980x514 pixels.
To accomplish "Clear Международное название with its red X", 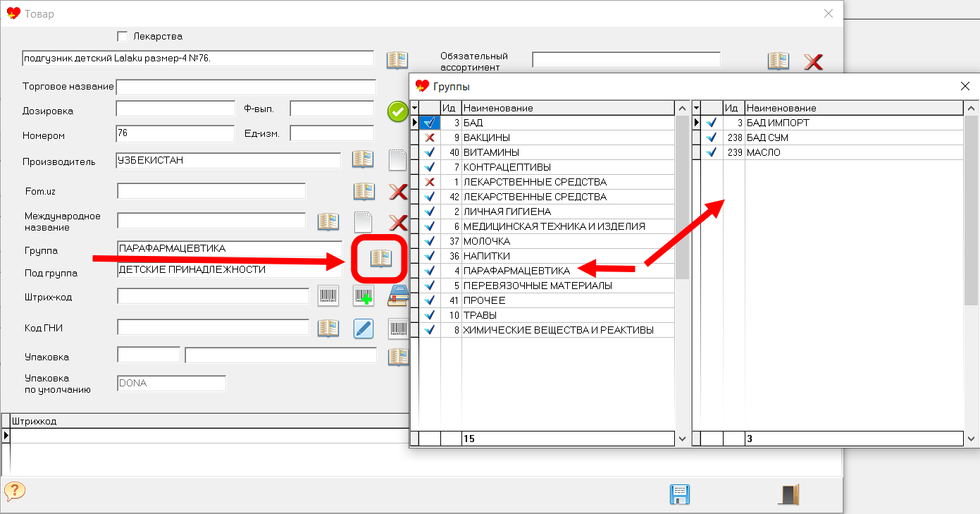I will click(x=399, y=222).
